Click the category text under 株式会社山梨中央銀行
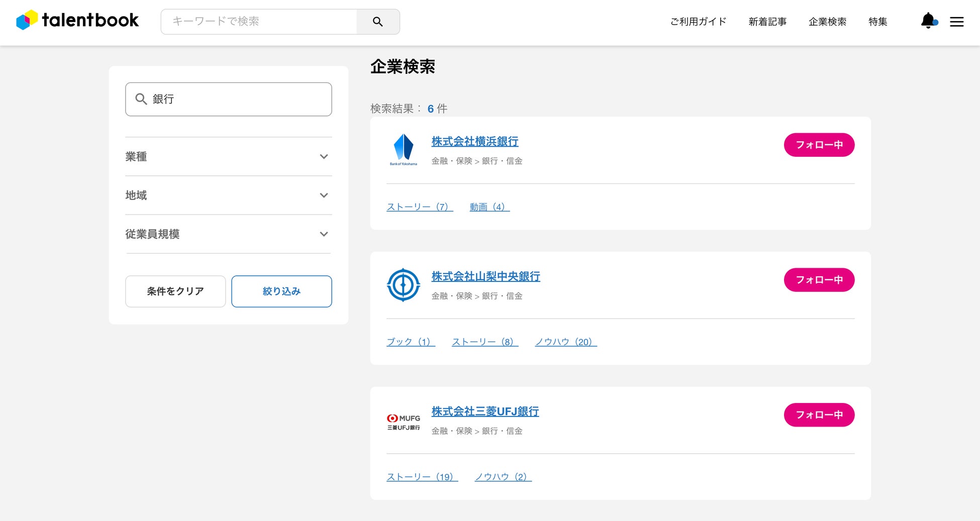This screenshot has width=980, height=521. (x=477, y=296)
